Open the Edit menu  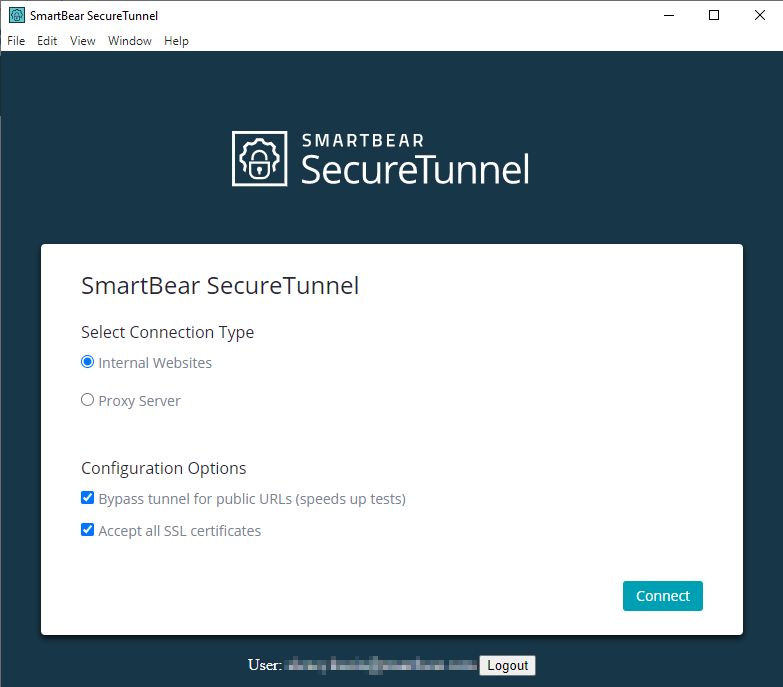point(47,41)
